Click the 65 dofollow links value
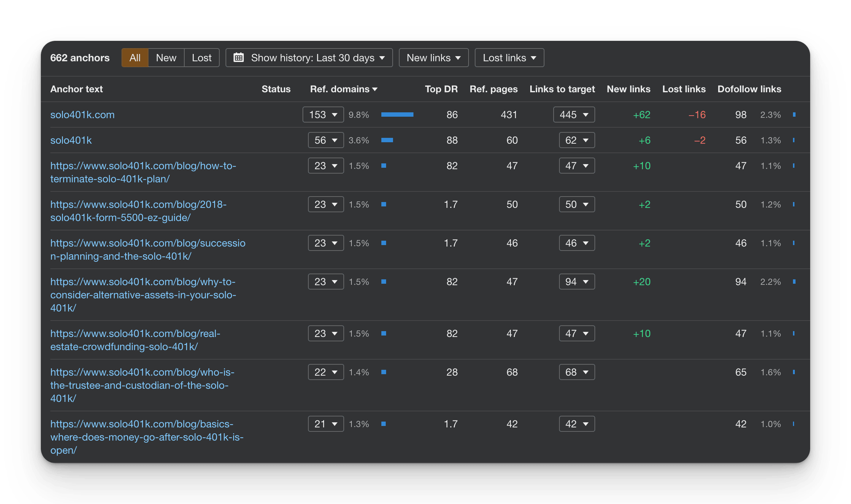 pos(741,372)
